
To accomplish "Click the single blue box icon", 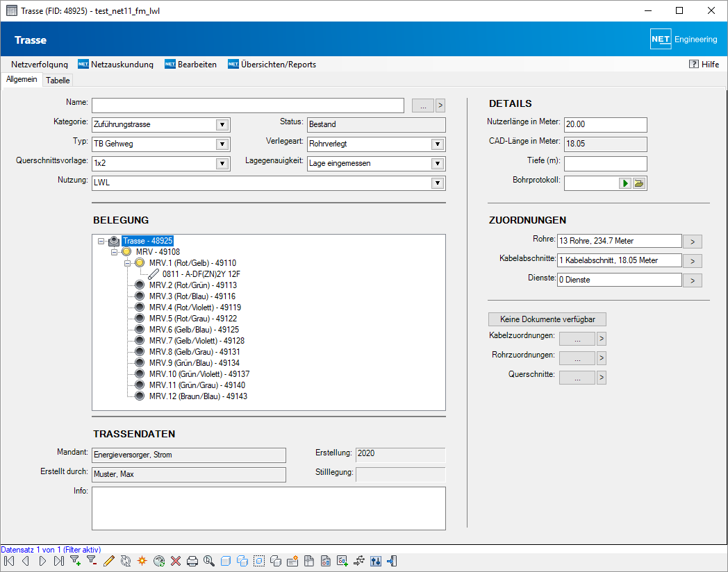I will point(226,562).
